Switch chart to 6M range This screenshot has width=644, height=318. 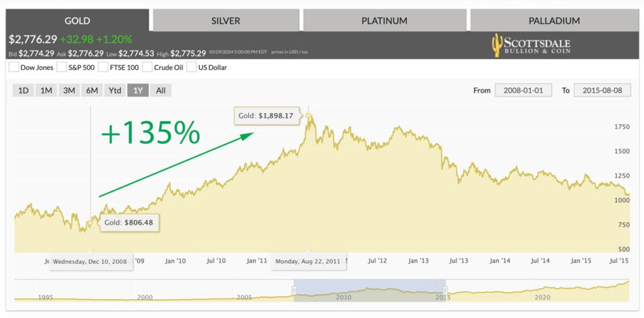click(x=92, y=90)
